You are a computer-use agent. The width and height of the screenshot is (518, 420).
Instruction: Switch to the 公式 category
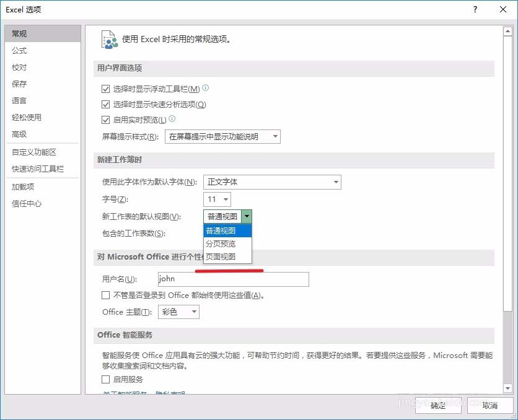point(43,51)
